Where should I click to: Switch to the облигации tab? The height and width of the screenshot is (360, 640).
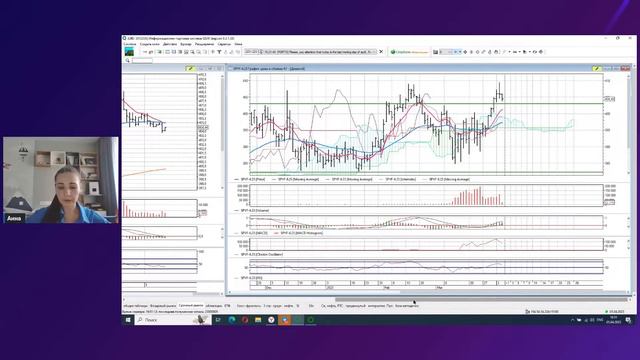point(214,305)
